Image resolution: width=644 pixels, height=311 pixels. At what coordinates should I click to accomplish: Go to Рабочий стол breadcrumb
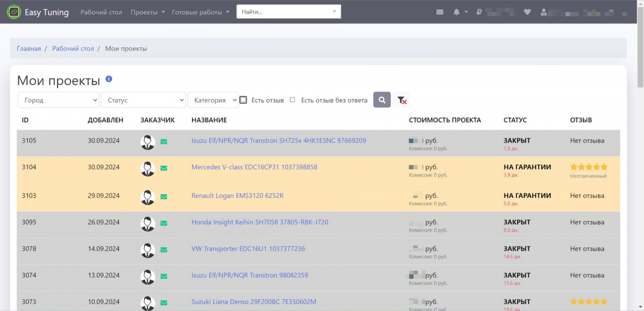(73, 48)
